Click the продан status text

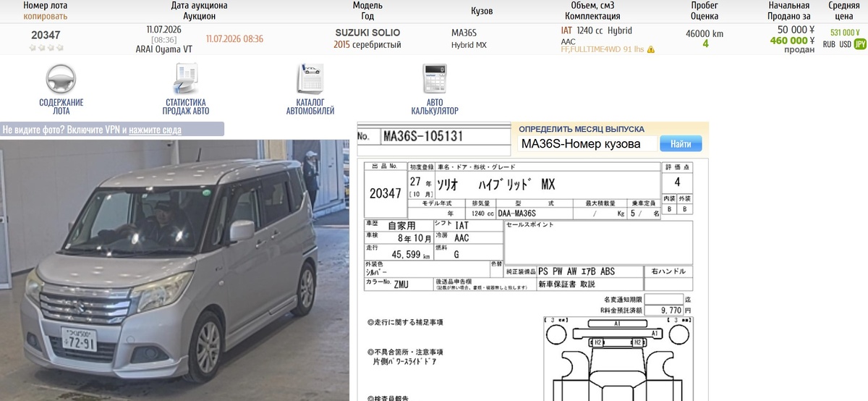[799, 50]
